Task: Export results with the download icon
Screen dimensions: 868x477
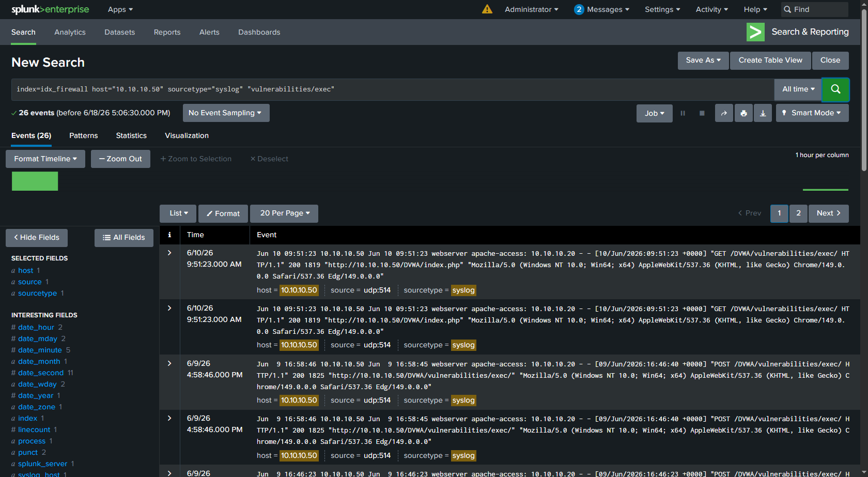Action: [763, 113]
